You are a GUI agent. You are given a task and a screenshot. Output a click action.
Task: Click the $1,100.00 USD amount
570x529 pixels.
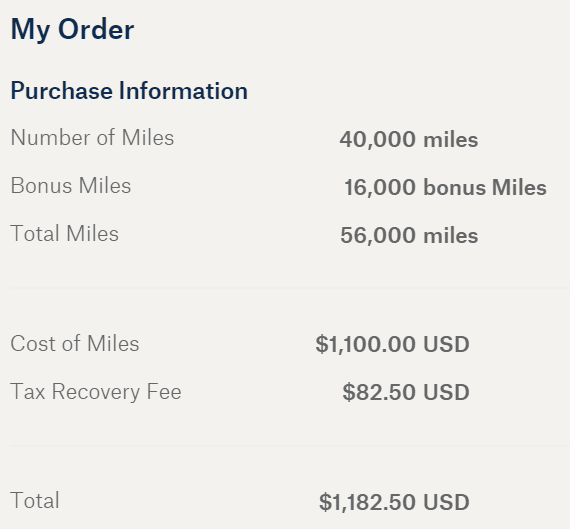click(393, 344)
